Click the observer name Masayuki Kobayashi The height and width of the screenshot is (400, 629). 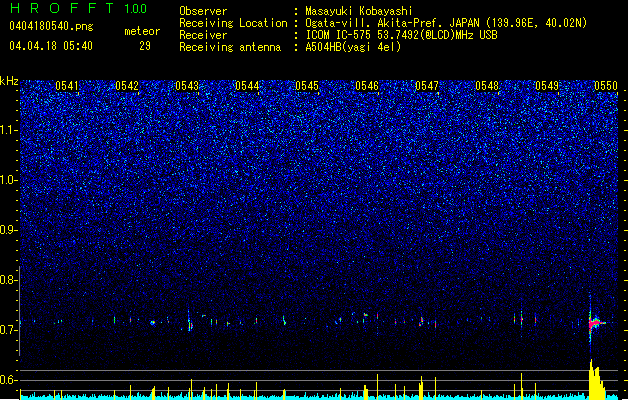[359, 11]
